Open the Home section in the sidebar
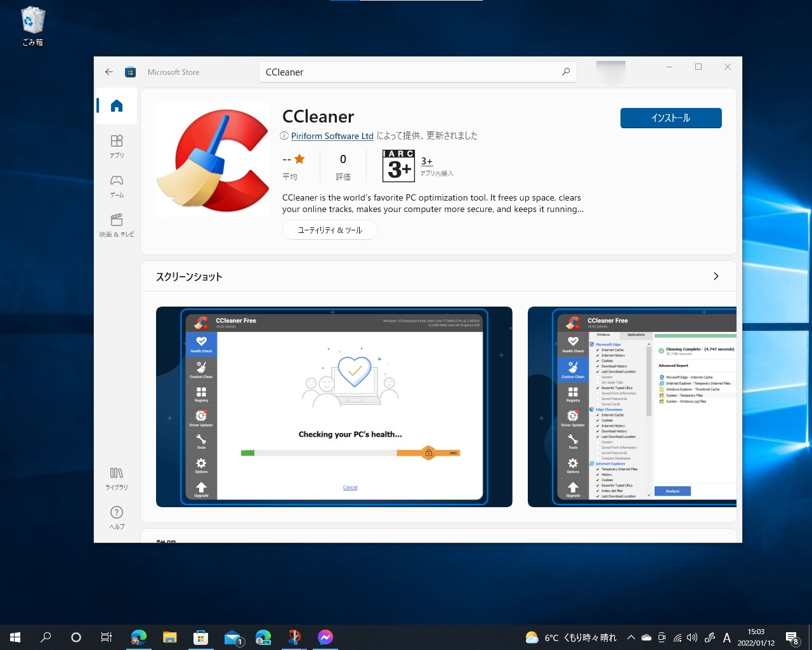This screenshot has height=650, width=812. [x=117, y=106]
